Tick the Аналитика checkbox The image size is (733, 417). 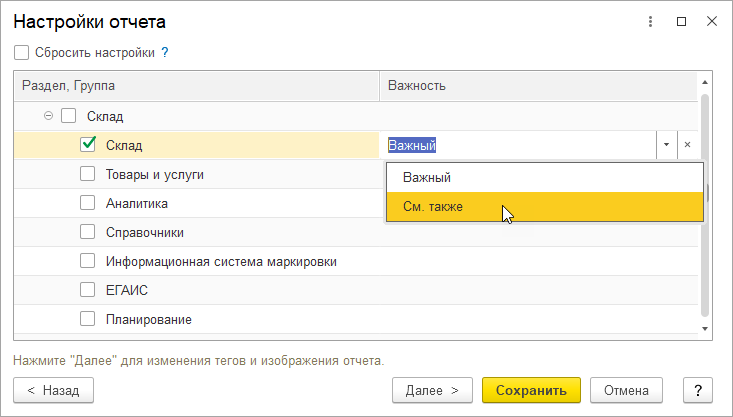(88, 203)
